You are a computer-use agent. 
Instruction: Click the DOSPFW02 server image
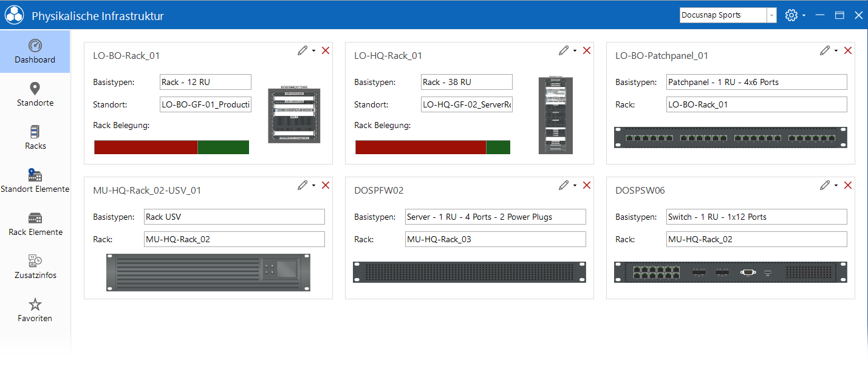470,272
